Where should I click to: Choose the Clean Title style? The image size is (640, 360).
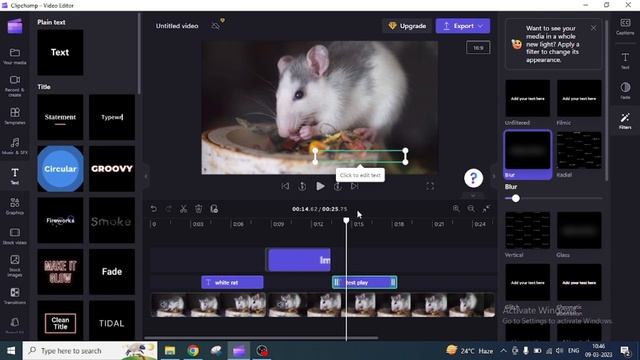tap(60, 321)
